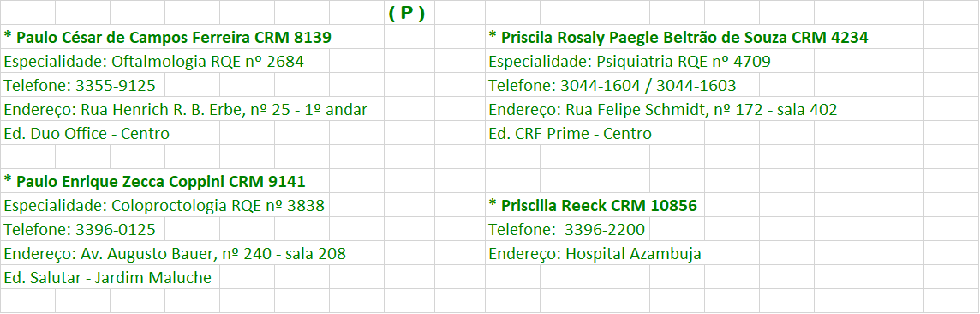Viewport: 980px width, 314px height.
Task: Select the Ed. Duo Office - Centro cell
Action: (x=87, y=133)
